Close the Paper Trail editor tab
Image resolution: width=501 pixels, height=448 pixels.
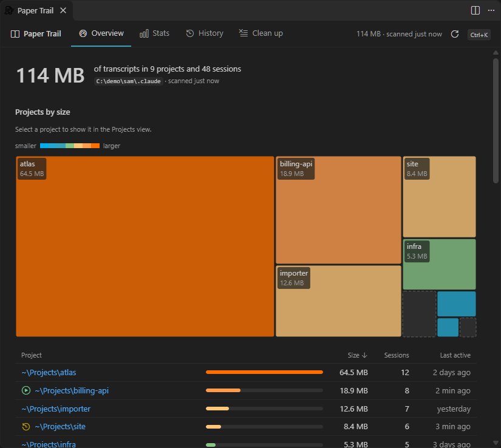pyautogui.click(x=63, y=10)
